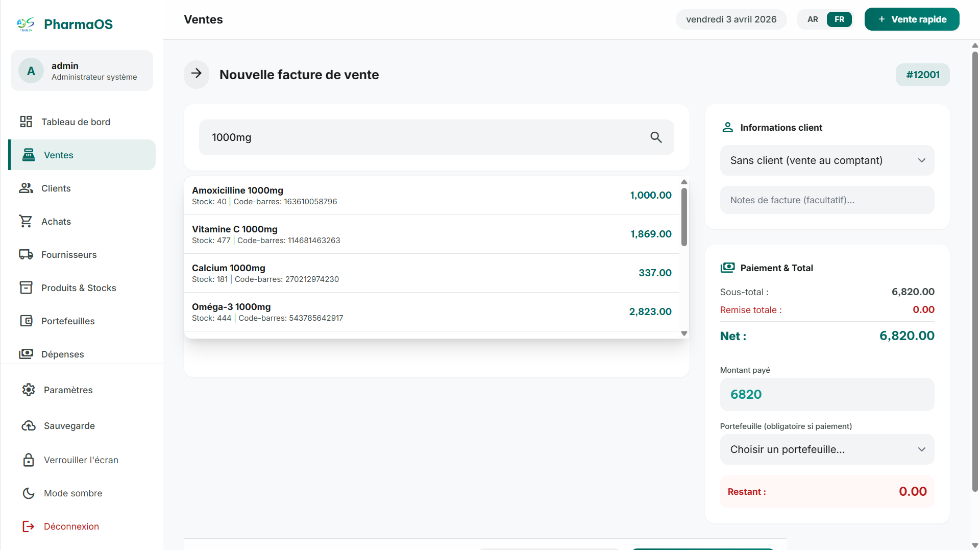Switch language to AR
Image resolution: width=980 pixels, height=550 pixels.
[x=813, y=19]
